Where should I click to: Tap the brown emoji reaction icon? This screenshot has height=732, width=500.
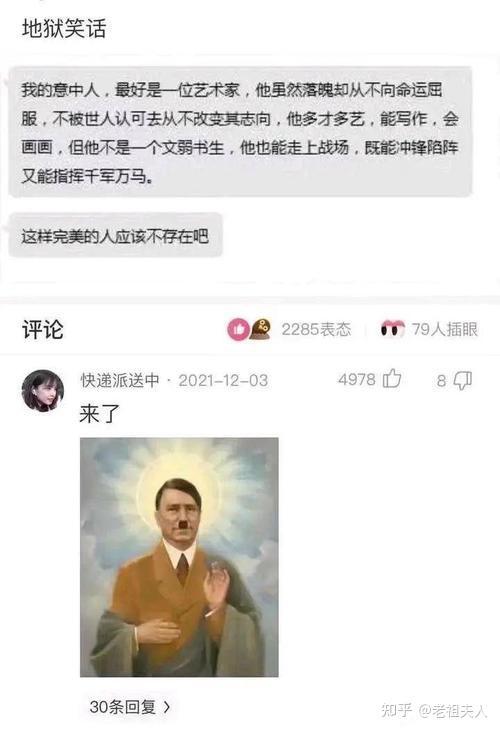(261, 329)
